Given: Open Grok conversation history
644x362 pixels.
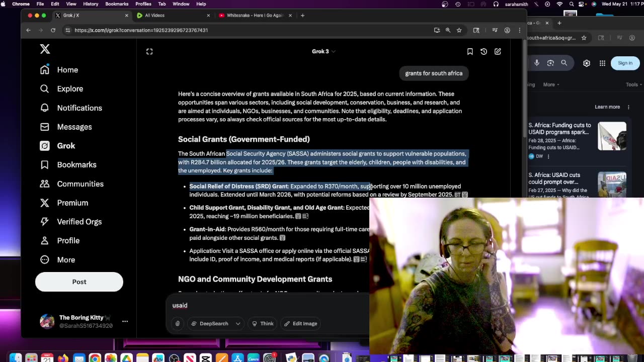Looking at the screenshot, I should (484, 51).
